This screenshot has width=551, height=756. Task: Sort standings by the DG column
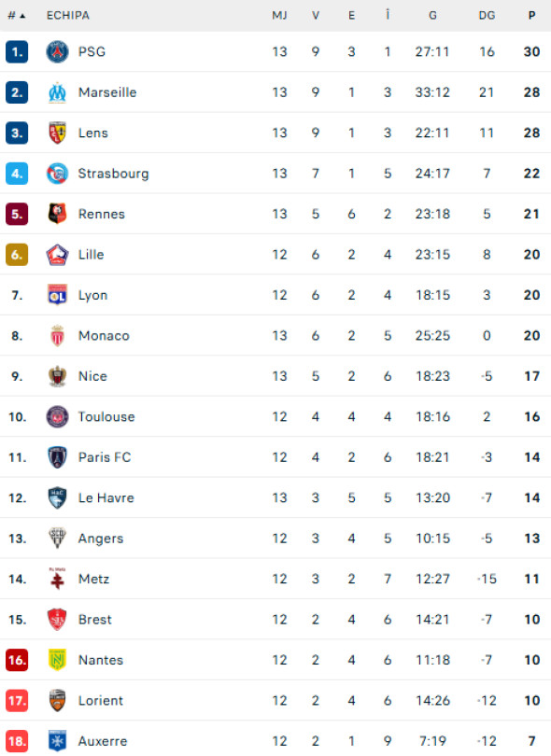[487, 15]
